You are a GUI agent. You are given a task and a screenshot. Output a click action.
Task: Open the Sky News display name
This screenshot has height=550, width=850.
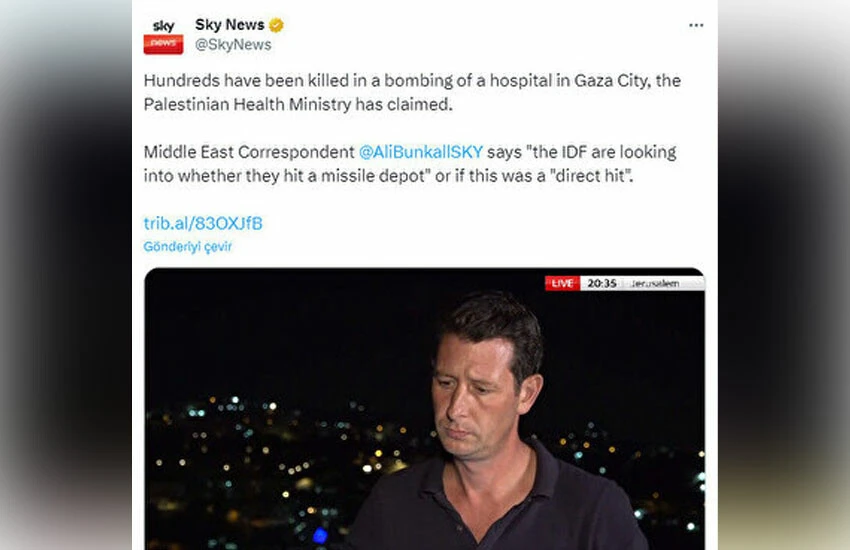[x=230, y=25]
